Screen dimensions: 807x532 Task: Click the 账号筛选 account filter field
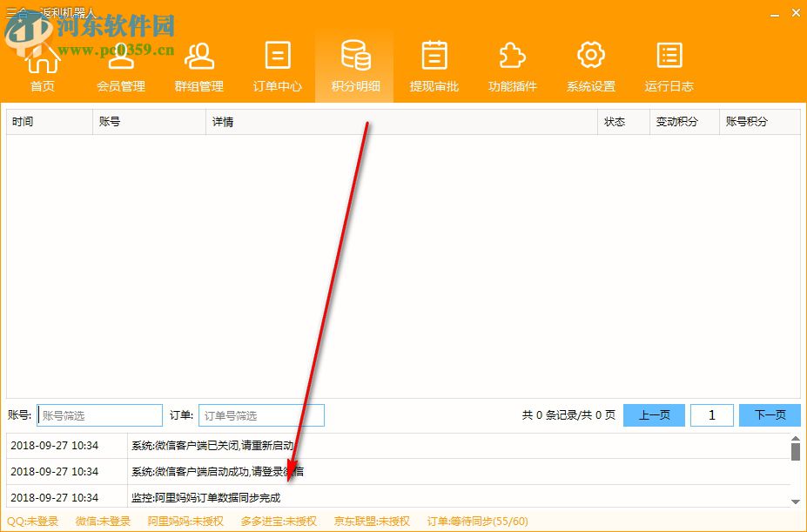point(98,414)
